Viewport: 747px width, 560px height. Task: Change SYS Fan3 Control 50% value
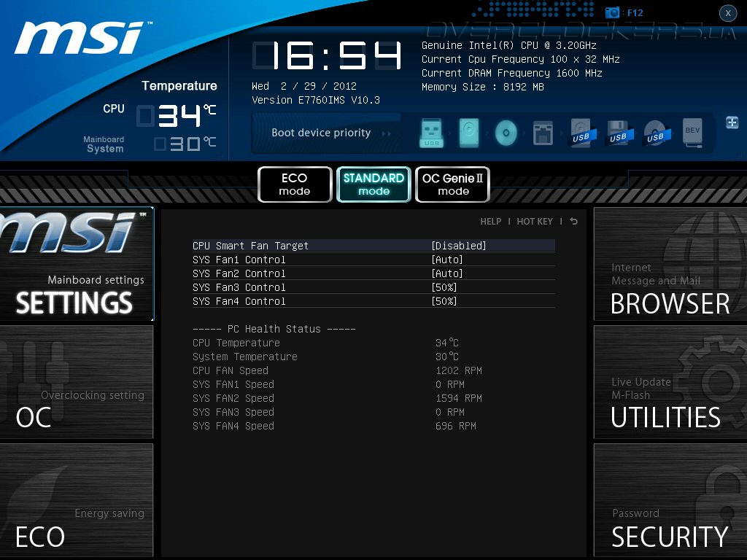(444, 287)
